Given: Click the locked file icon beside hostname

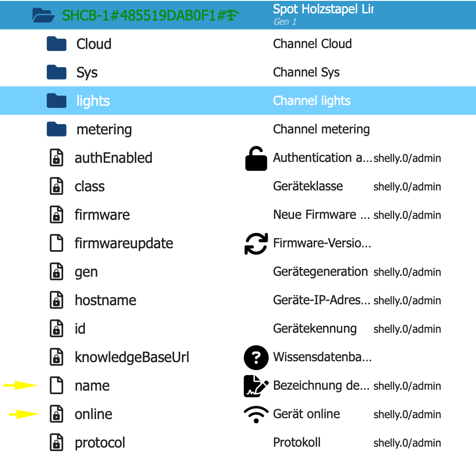Looking at the screenshot, I should point(56,301).
